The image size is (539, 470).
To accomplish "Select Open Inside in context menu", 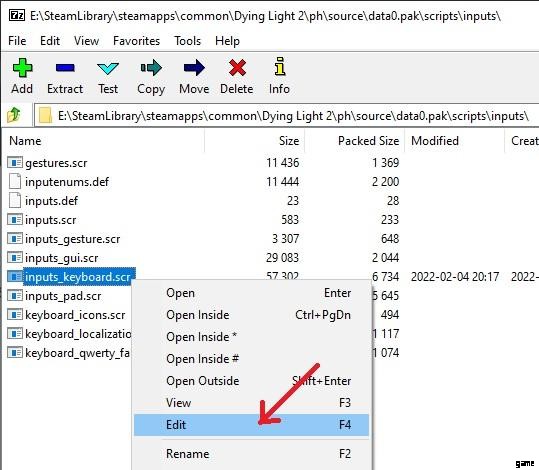I will [x=251, y=315].
